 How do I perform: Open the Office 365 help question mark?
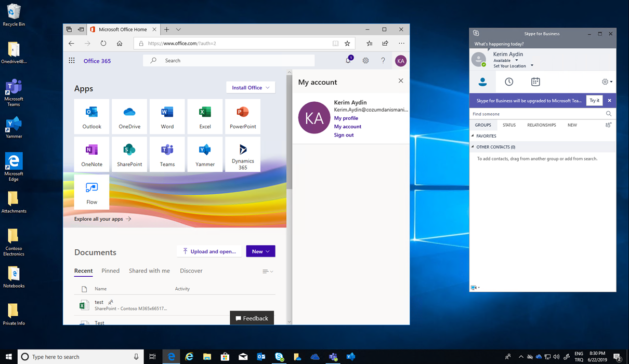383,61
